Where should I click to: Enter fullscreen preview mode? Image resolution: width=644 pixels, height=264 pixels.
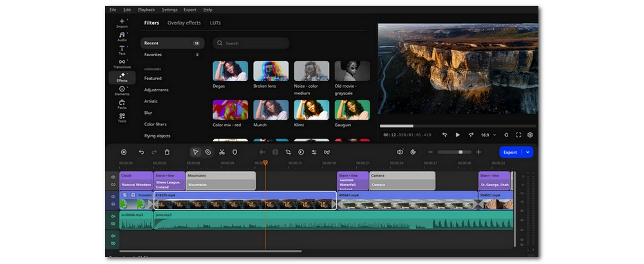517,135
